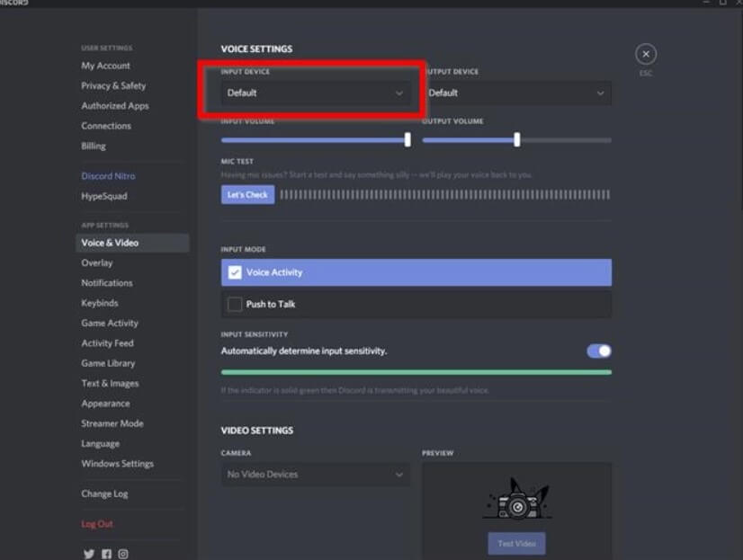Go to Keybinds settings
Image resolution: width=743 pixels, height=560 pixels.
coord(100,303)
